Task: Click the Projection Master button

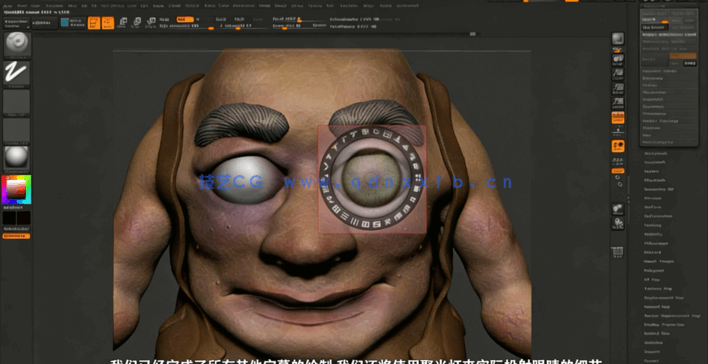Action: [16, 23]
